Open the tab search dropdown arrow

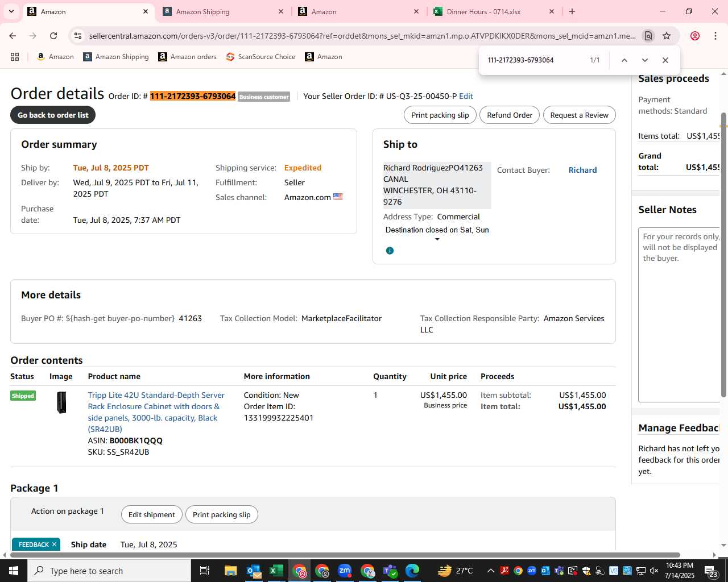click(x=11, y=11)
